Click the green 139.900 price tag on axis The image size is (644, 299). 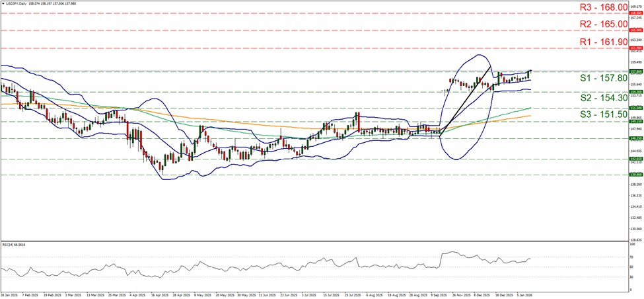(x=636, y=175)
